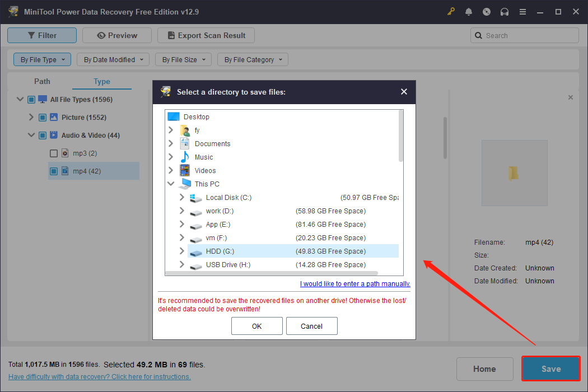Select the Local Disk (C:) drive icon

tap(196, 198)
